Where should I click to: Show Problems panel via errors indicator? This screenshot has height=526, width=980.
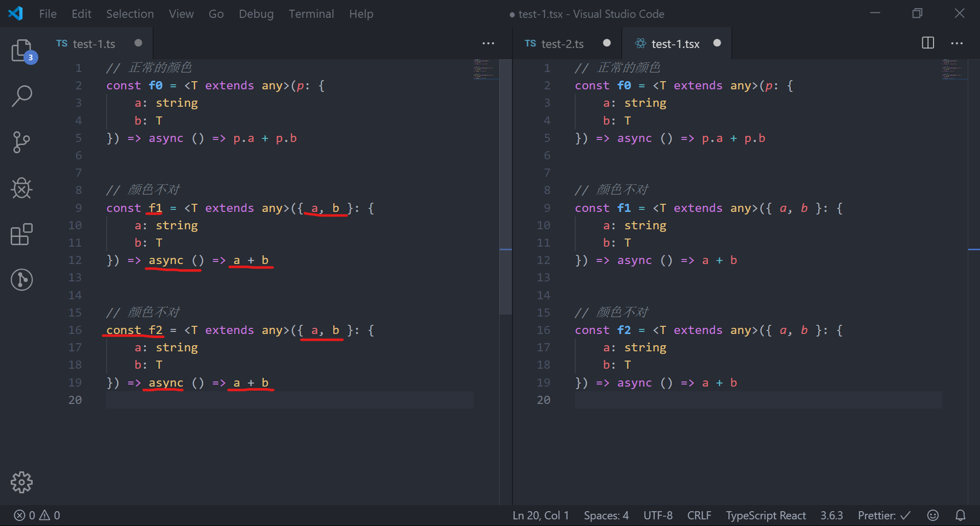(36, 515)
